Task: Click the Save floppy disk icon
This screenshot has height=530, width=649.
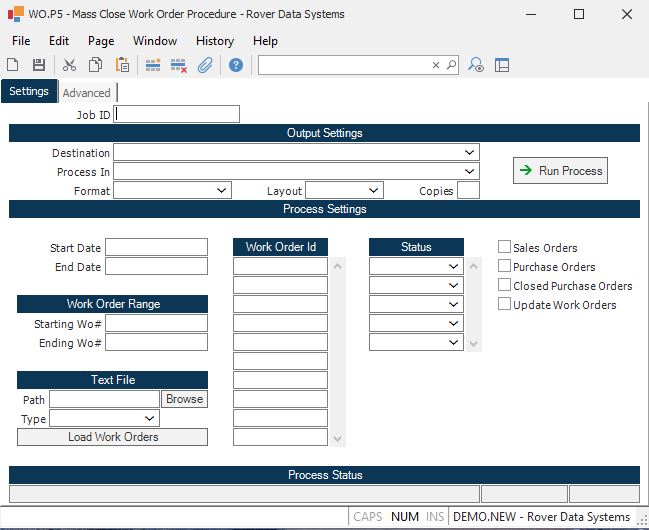Action: click(x=39, y=65)
